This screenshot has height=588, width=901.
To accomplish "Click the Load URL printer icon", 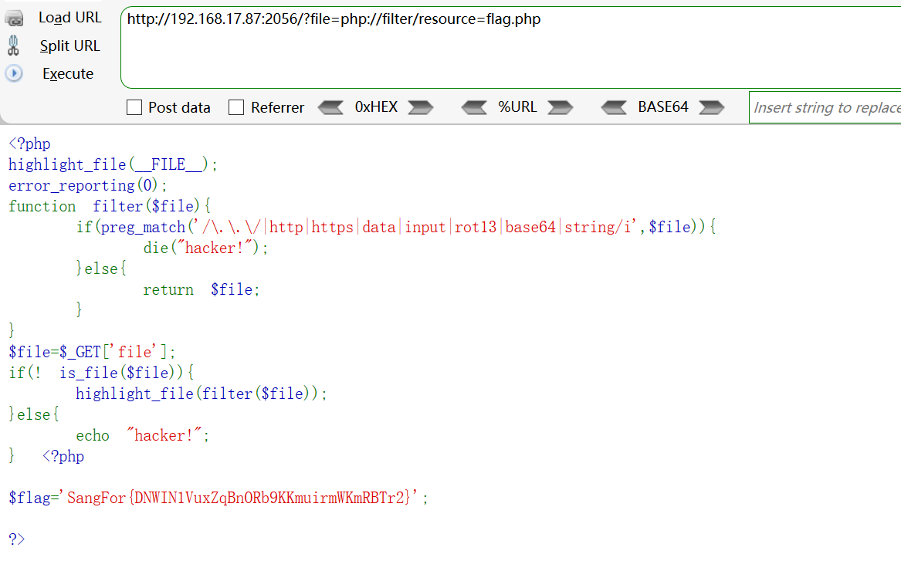I will [15, 19].
